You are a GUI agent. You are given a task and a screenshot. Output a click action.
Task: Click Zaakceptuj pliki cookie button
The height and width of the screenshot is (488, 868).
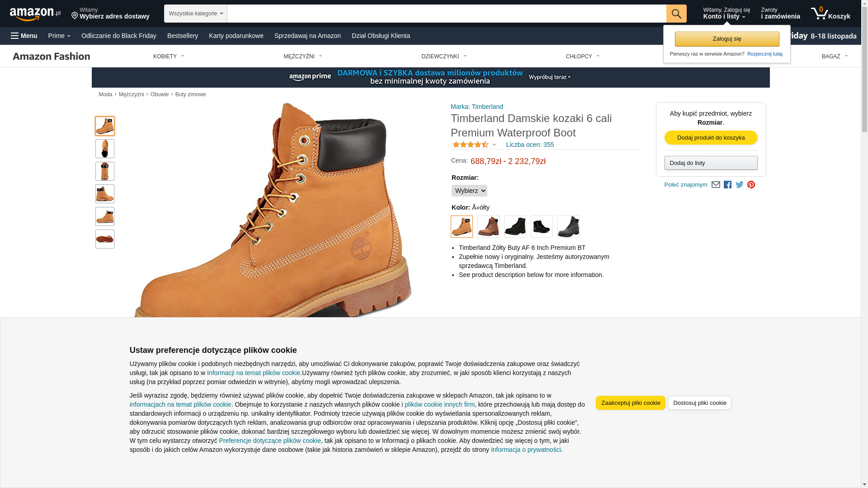pos(631,403)
